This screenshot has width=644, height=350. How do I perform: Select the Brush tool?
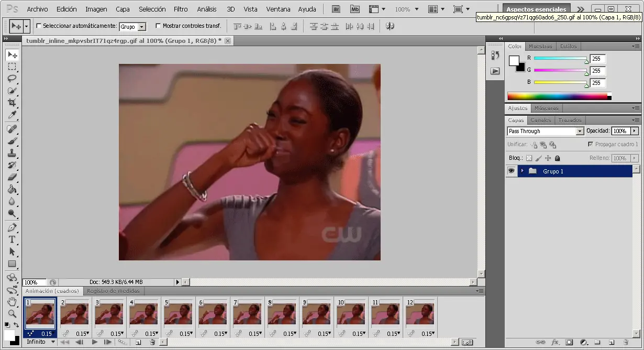[12, 141]
